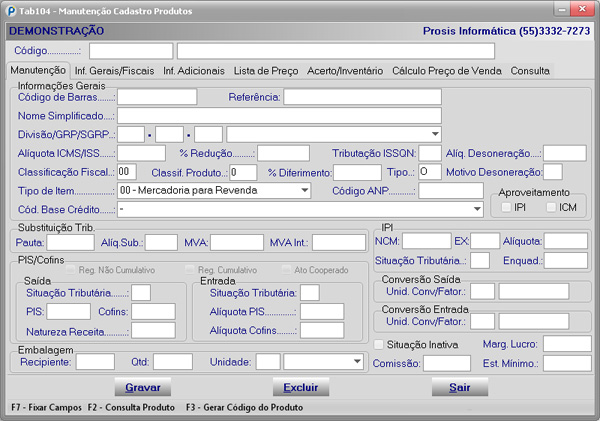
Task: Open the Cód. Base Crédito dropdown
Action: point(477,209)
